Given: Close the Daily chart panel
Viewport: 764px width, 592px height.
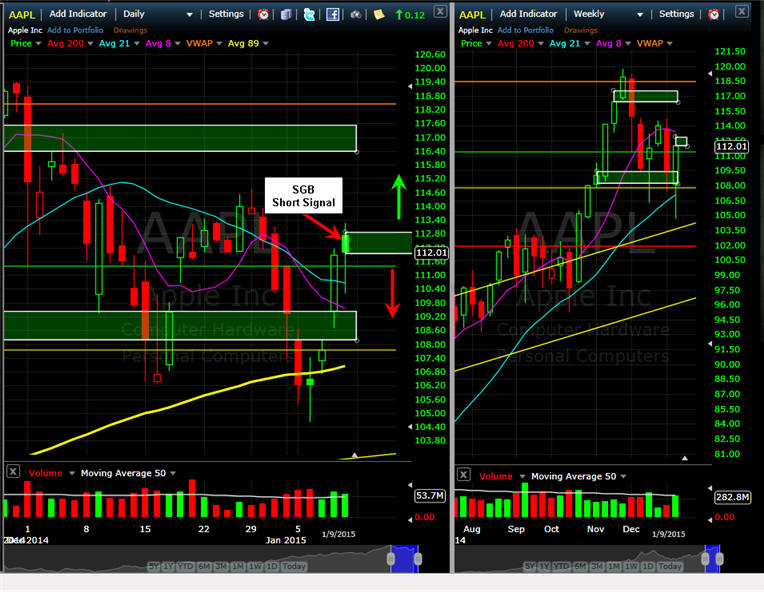Looking at the screenshot, I should 440,12.
